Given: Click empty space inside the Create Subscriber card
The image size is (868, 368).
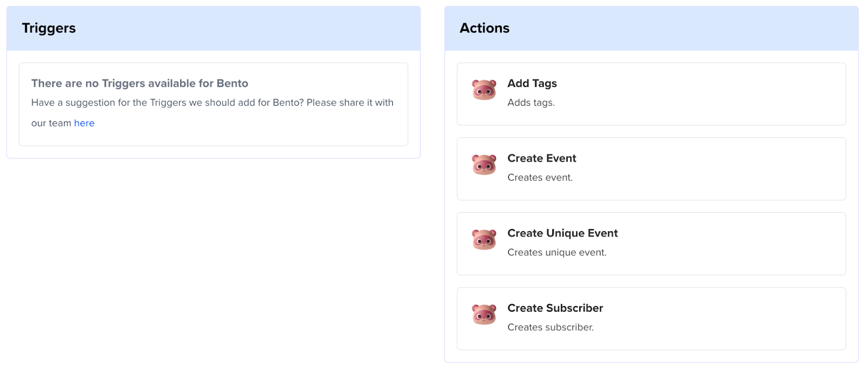Looking at the screenshot, I should 732,319.
